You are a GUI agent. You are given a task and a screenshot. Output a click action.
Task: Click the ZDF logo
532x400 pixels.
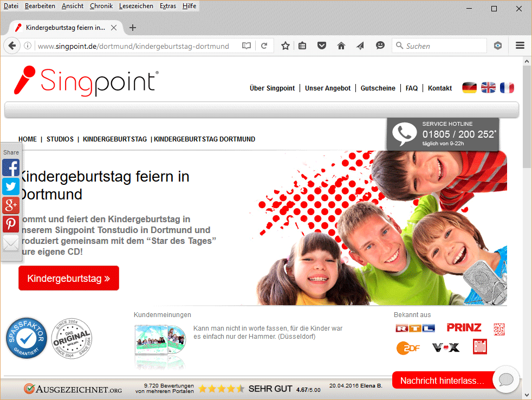coord(408,348)
